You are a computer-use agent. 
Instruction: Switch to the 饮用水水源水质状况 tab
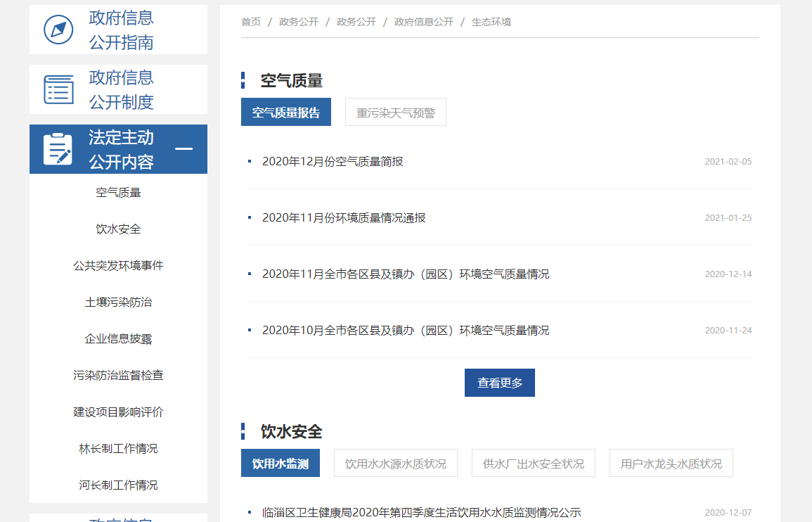click(x=395, y=464)
